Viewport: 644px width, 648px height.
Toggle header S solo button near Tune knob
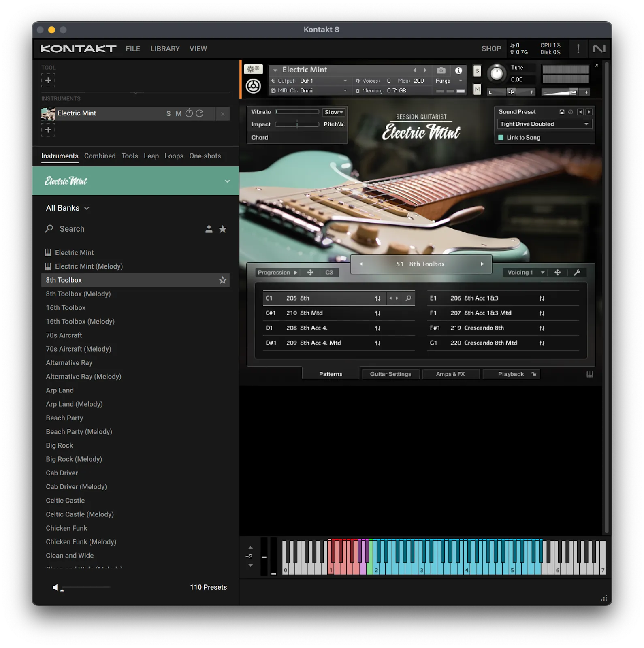[477, 71]
